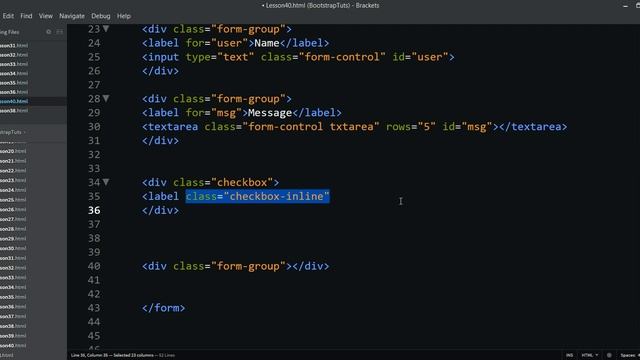The width and height of the screenshot is (640, 360).
Task: Select lesson33.html in Working Files
Action: (14, 64)
